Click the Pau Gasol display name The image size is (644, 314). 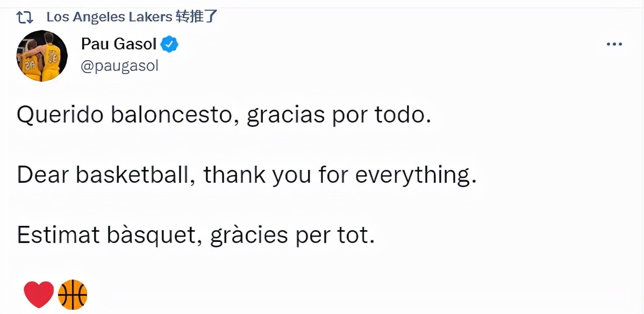coord(119,44)
